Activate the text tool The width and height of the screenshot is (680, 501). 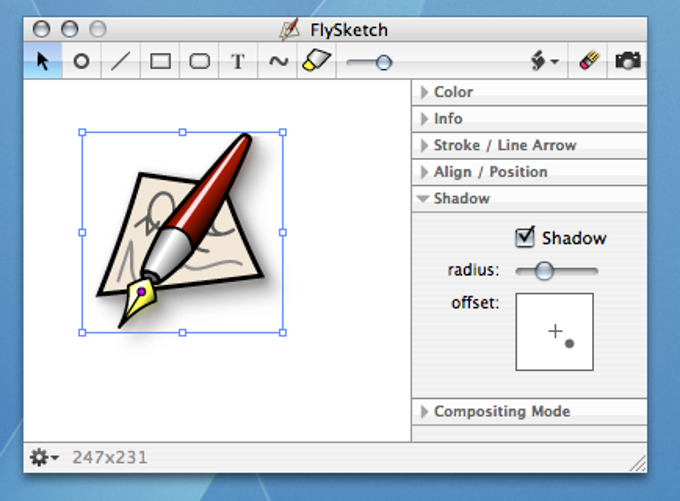point(238,61)
